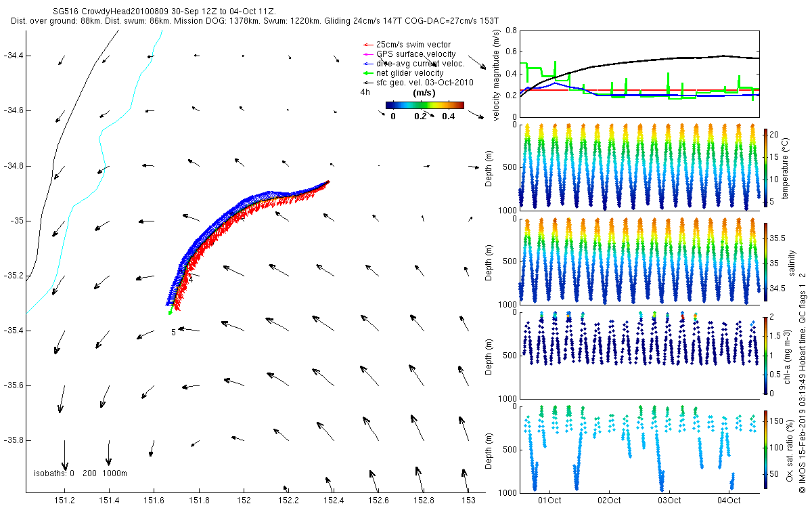Screen dimensions: 812x508
Task: Click the '1.5' tick on the chl-a colorbar
Action: 774,335
